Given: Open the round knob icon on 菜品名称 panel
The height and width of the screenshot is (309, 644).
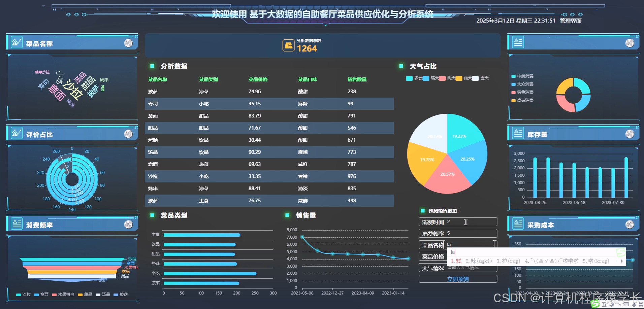Looking at the screenshot, I should pyautogui.click(x=128, y=42).
